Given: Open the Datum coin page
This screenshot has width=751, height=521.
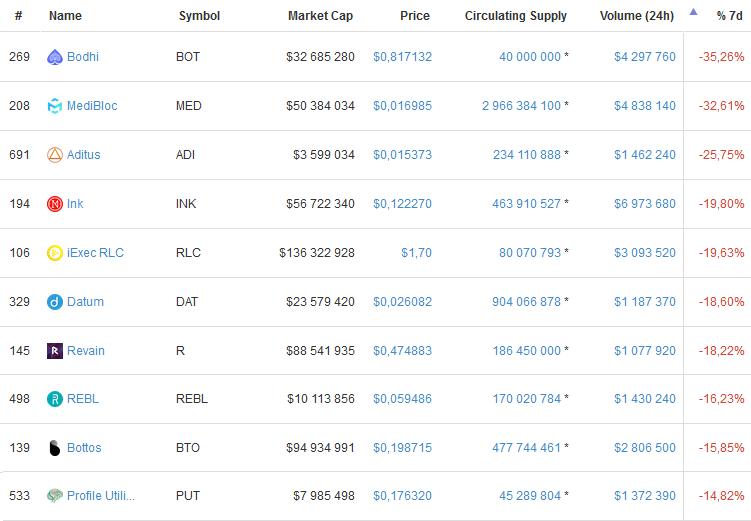Looking at the screenshot, I should (x=85, y=302).
